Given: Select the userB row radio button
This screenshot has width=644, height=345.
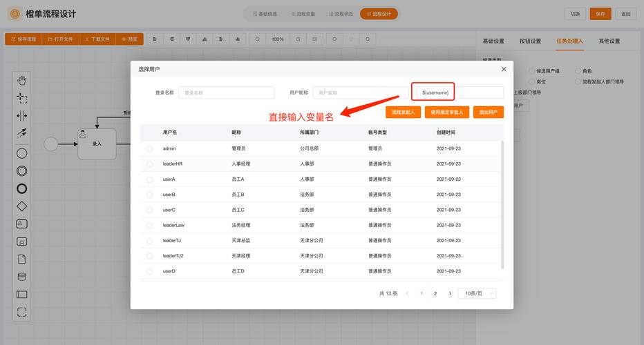Looking at the screenshot, I should tap(149, 195).
